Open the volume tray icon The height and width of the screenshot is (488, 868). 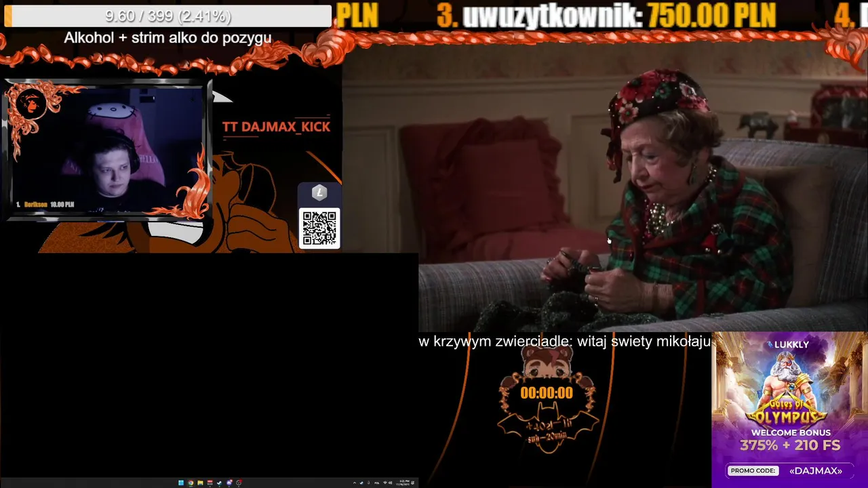coord(390,483)
